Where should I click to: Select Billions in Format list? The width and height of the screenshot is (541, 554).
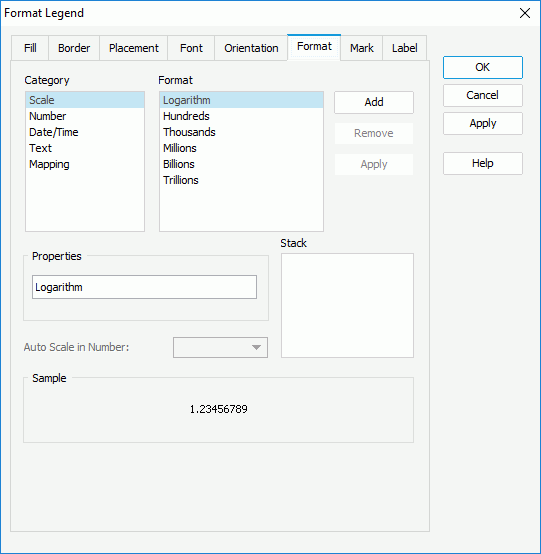point(241,164)
